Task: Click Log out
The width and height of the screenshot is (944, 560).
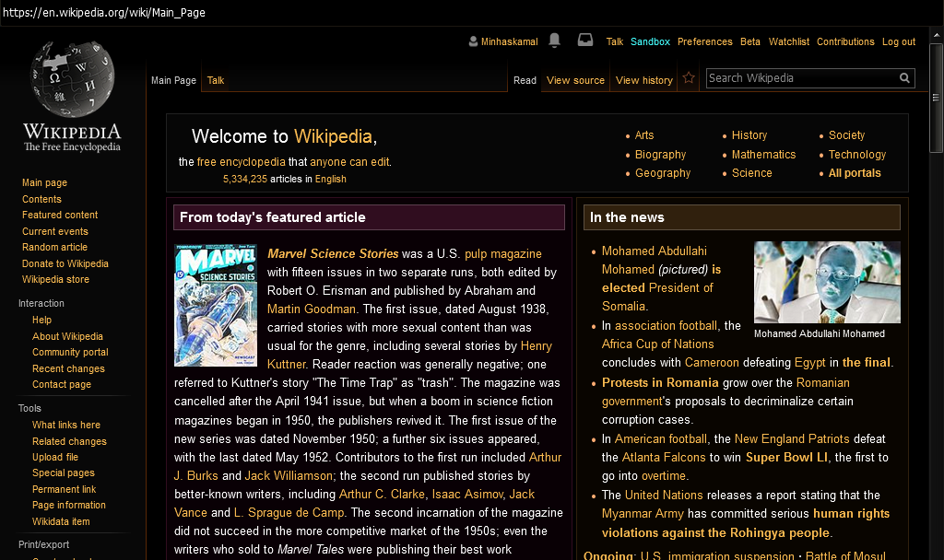Action: pos(899,41)
